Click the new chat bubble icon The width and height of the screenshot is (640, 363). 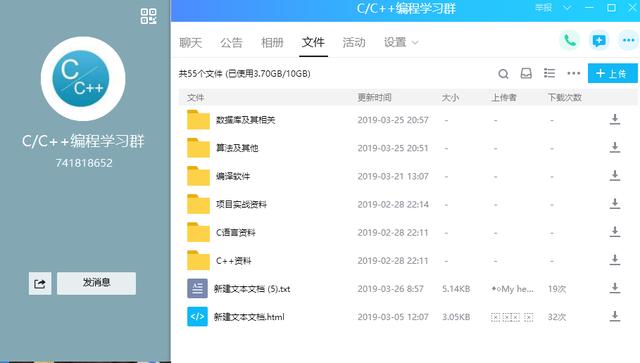tap(599, 40)
